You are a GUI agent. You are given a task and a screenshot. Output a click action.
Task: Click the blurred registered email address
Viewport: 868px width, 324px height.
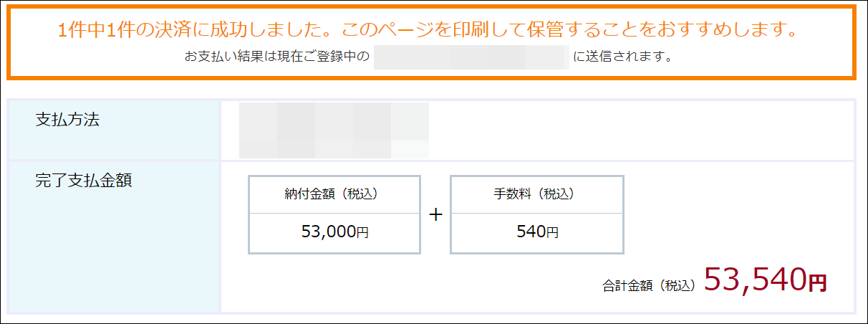[x=471, y=57]
